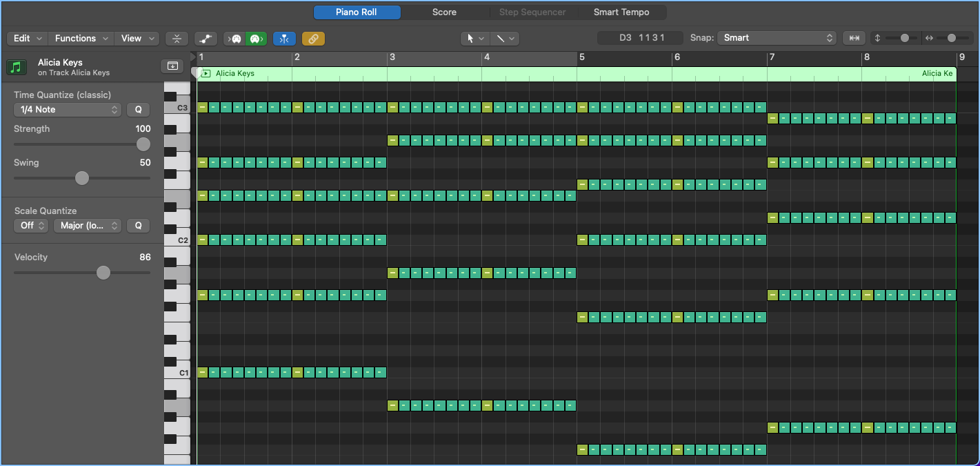Image resolution: width=980 pixels, height=466 pixels.
Task: Enable MIDI In on the toolbar
Action: pyautogui.click(x=235, y=38)
